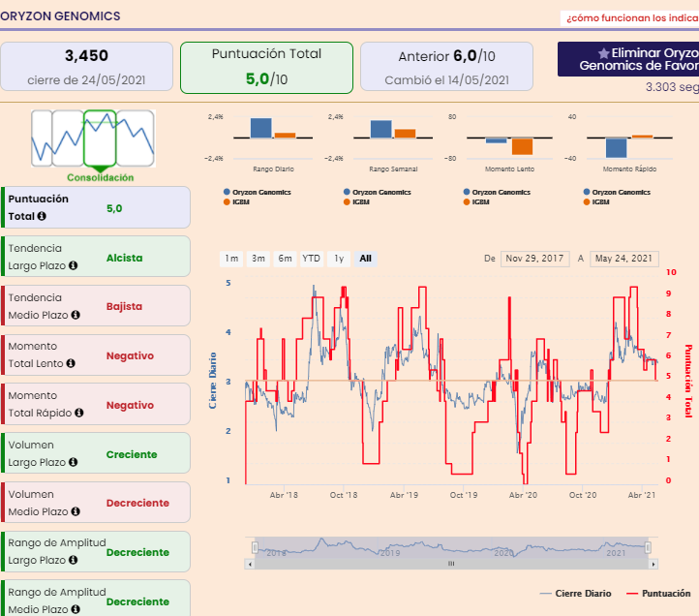This screenshot has height=616, width=699.
Task: Click the Puntuación Total 5,0/10 card
Action: point(266,68)
